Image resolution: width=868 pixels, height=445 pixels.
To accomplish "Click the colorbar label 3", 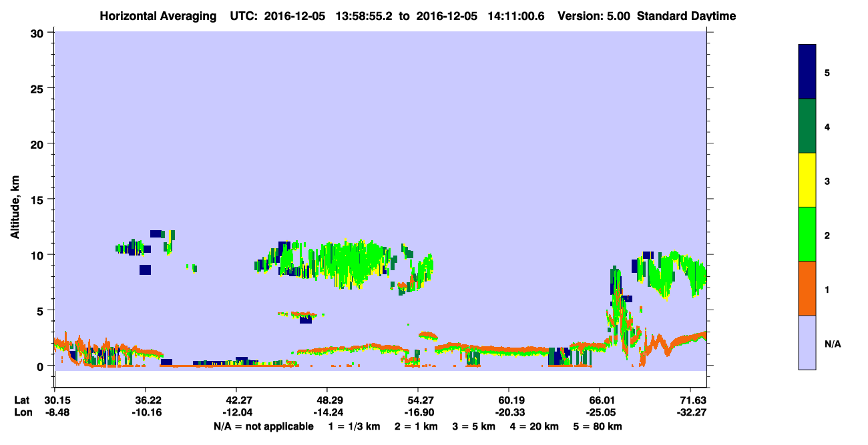I will point(827,181).
